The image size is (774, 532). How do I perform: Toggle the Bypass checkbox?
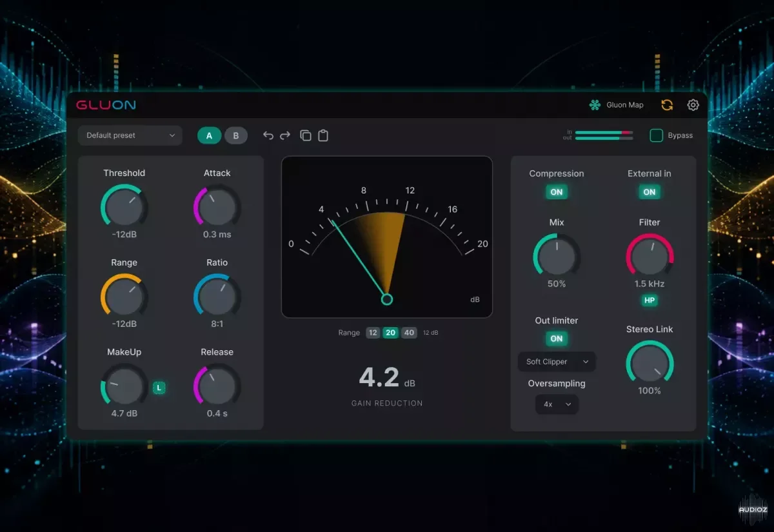656,135
